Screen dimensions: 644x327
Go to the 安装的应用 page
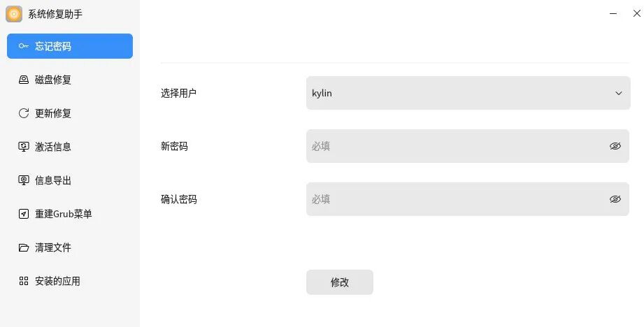tap(70, 281)
